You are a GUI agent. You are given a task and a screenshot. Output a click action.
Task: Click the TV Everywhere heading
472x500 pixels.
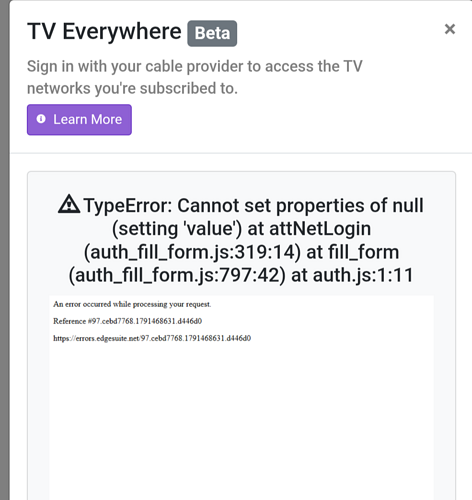(104, 32)
